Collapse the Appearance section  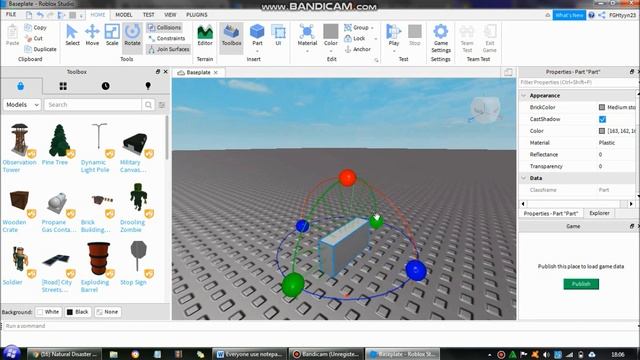click(x=524, y=96)
